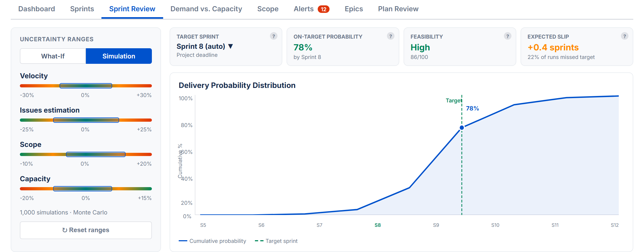Open the Target Sprint help tooltip

tap(274, 36)
